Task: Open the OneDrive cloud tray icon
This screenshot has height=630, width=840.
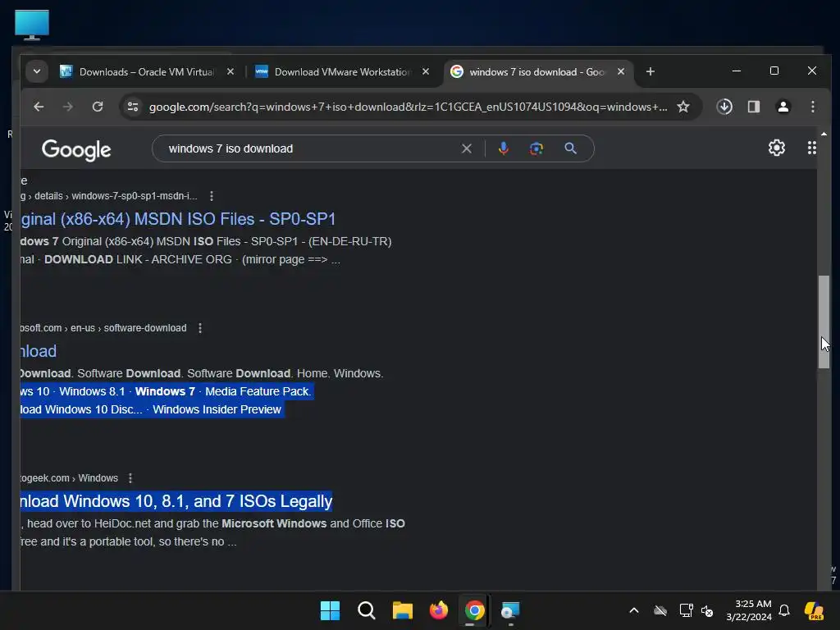Action: click(x=660, y=610)
